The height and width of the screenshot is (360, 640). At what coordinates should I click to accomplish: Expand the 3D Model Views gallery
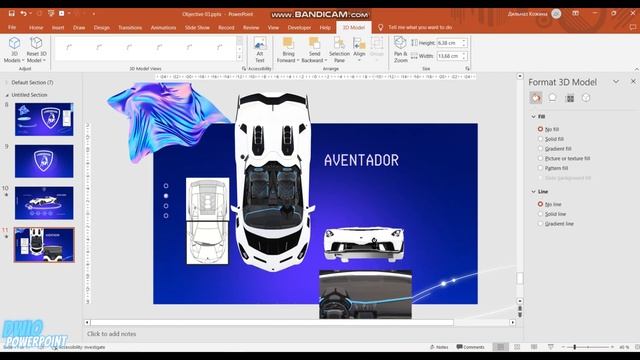click(x=240, y=57)
